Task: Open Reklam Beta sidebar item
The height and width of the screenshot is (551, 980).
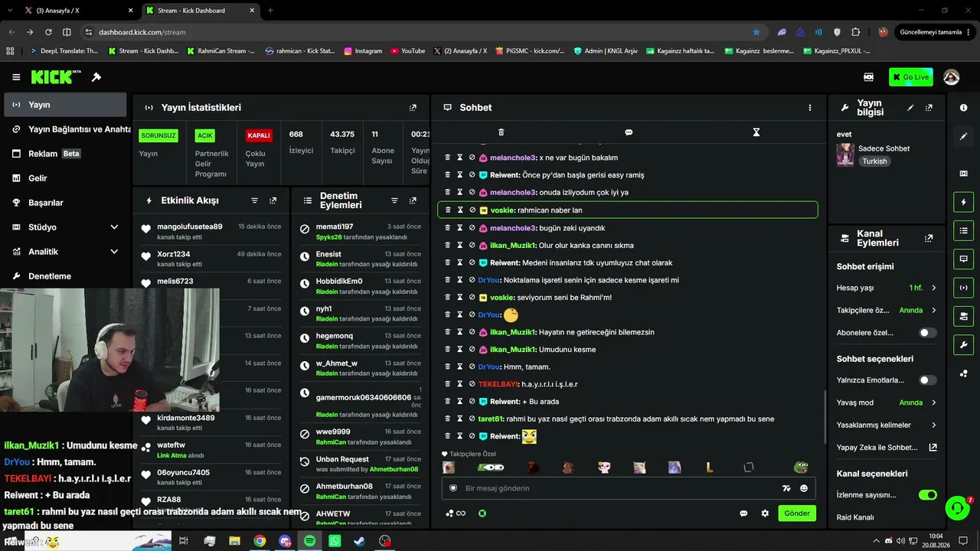Action: pyautogui.click(x=65, y=154)
